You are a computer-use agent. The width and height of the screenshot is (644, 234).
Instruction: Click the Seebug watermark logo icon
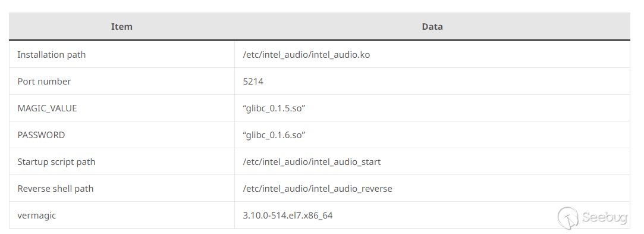[568, 217]
